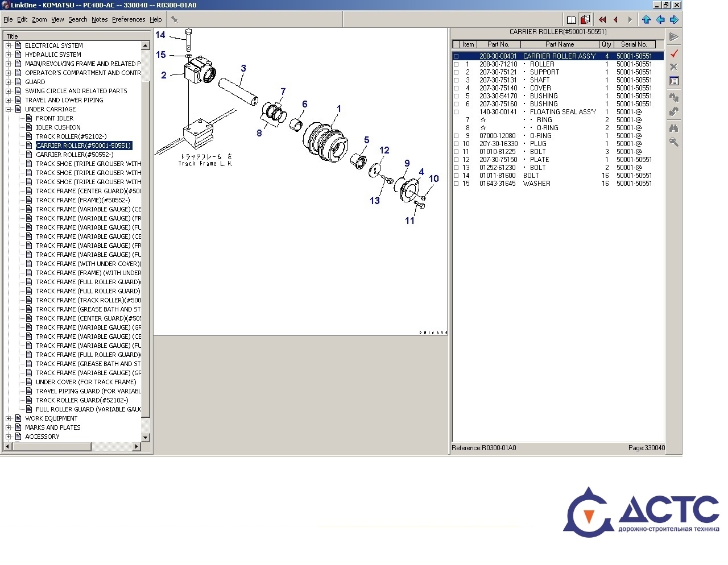This screenshot has width=728, height=565.
Task: Expand the MARKS AND PLATES tree node
Action: tap(8, 427)
